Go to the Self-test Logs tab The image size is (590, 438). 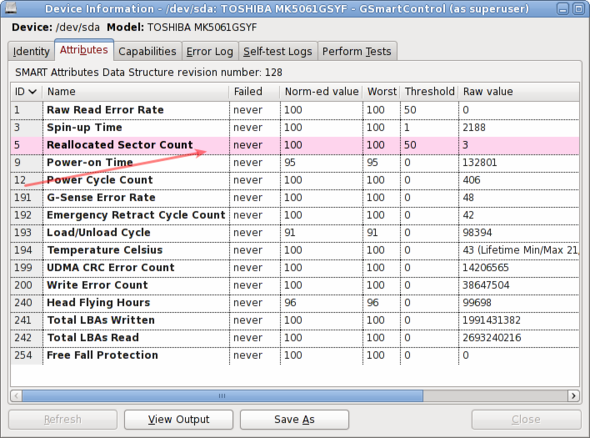coord(277,51)
